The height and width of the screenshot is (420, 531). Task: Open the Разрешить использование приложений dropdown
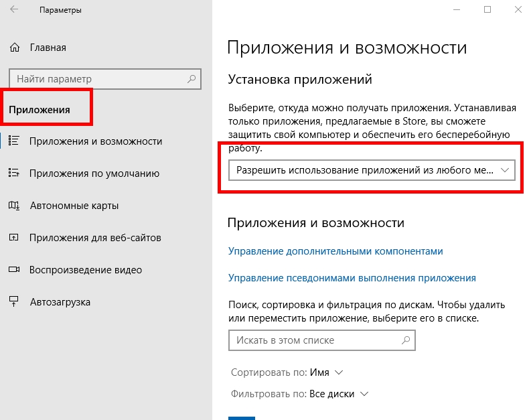[372, 170]
